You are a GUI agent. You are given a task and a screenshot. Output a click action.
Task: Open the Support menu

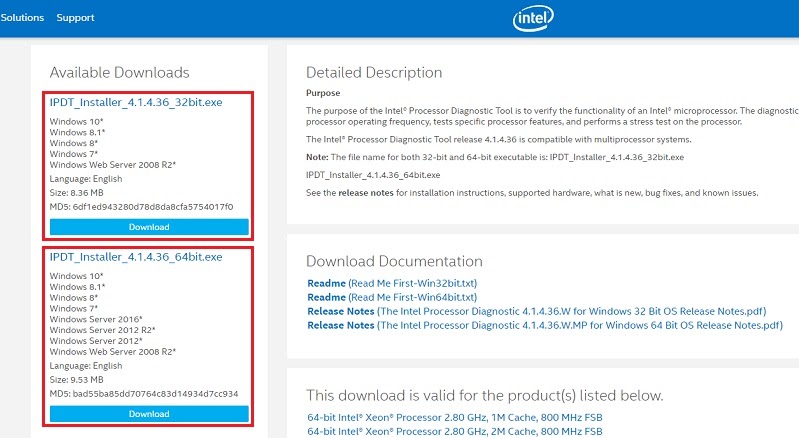coord(75,17)
